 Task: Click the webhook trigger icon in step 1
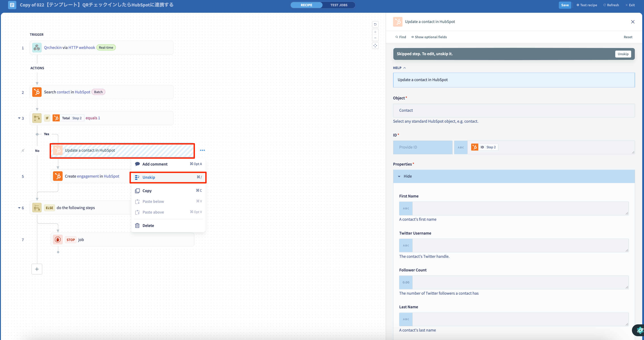click(37, 47)
